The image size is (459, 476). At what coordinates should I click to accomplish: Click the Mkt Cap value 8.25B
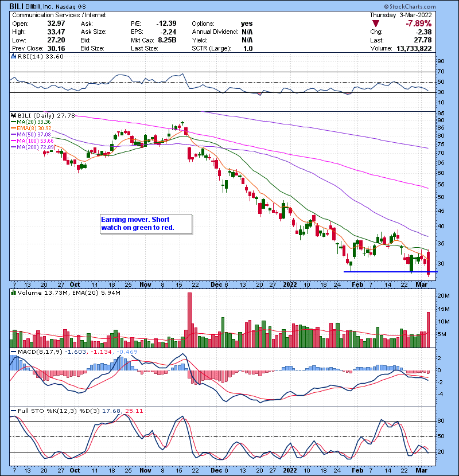(167, 40)
